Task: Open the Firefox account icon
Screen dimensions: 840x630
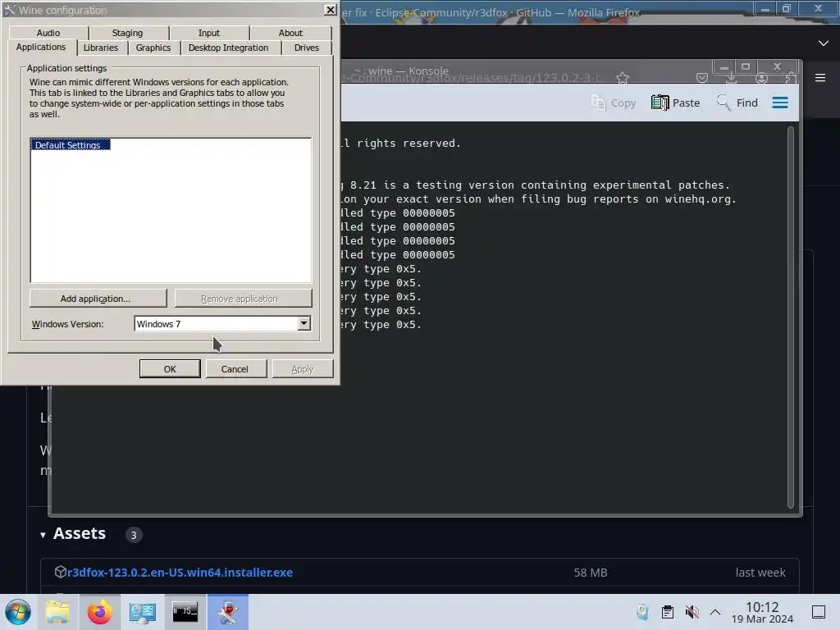Action: 761,79
